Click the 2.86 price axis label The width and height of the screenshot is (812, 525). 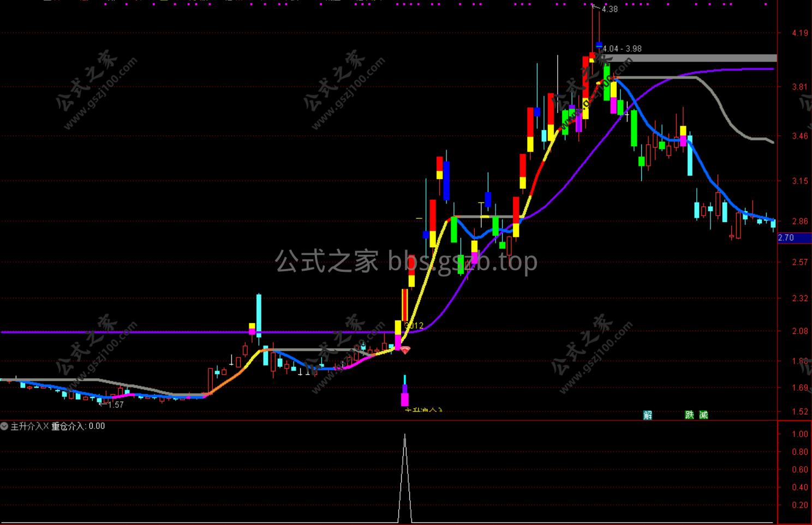(800, 221)
